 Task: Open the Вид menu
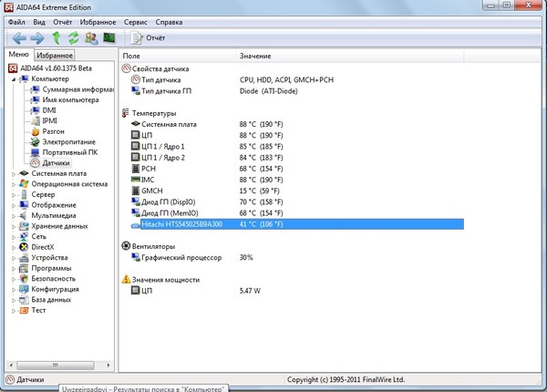39,22
